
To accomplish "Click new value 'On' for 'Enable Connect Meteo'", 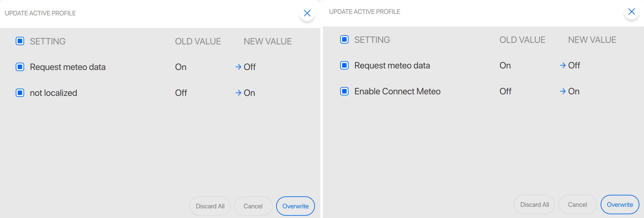I will 574,91.
